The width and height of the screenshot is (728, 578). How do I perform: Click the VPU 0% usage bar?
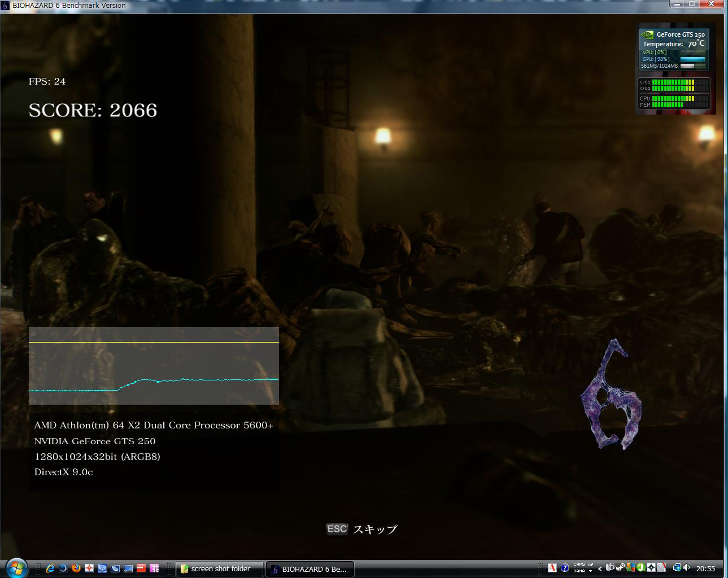tap(693, 52)
